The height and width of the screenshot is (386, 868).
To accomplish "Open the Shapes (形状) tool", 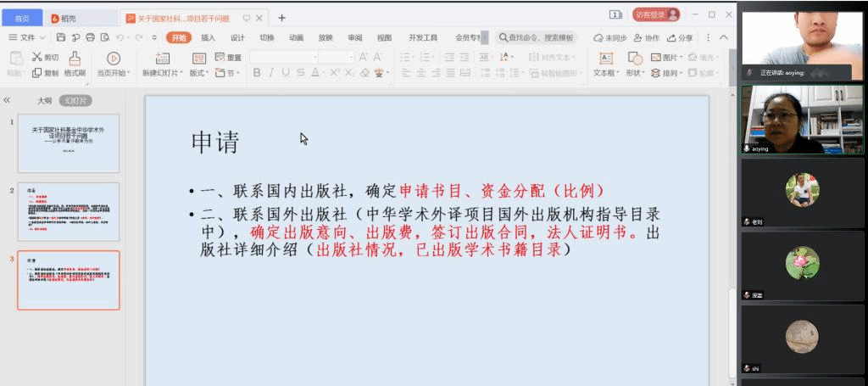I will (636, 64).
